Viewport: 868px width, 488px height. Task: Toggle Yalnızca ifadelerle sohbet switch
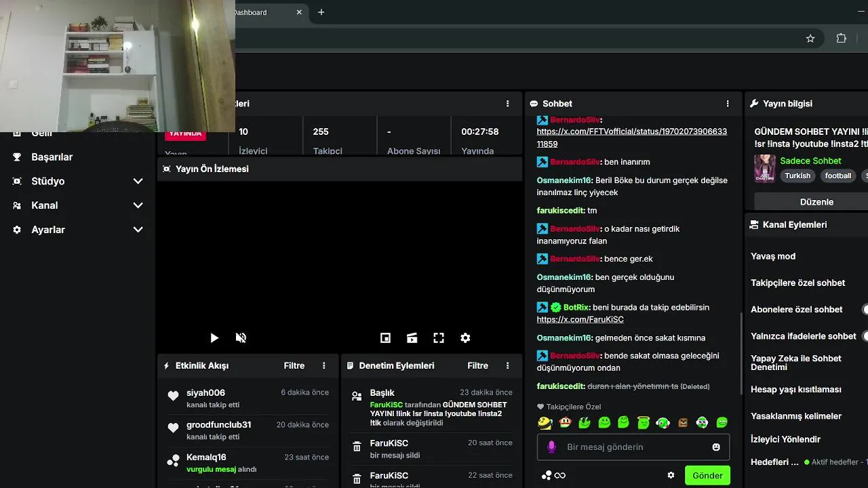(x=865, y=335)
